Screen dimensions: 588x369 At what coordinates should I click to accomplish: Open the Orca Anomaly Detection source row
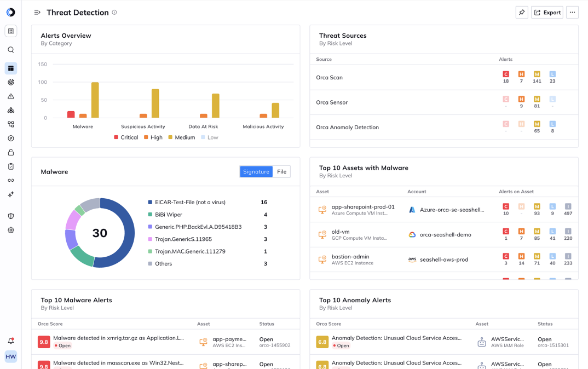tap(444, 128)
